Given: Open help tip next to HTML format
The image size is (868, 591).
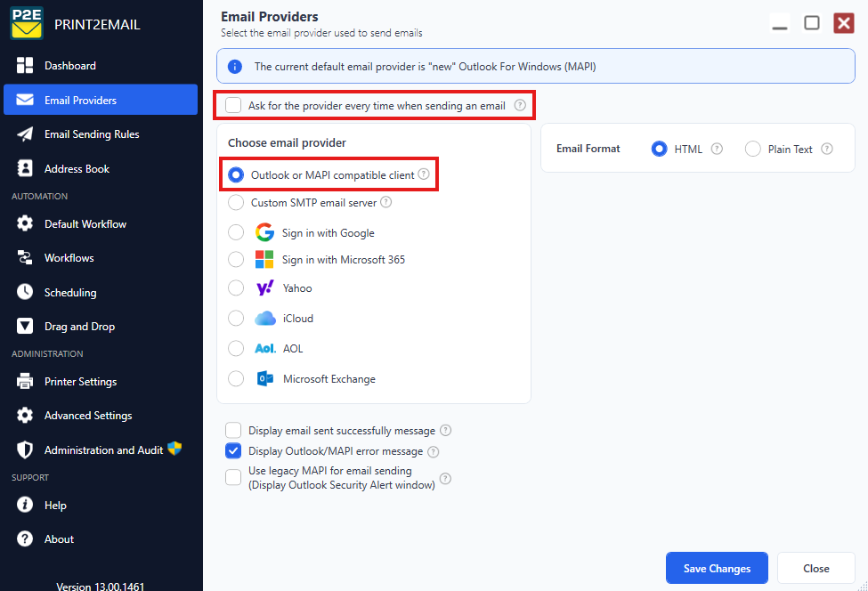Looking at the screenshot, I should 717,149.
